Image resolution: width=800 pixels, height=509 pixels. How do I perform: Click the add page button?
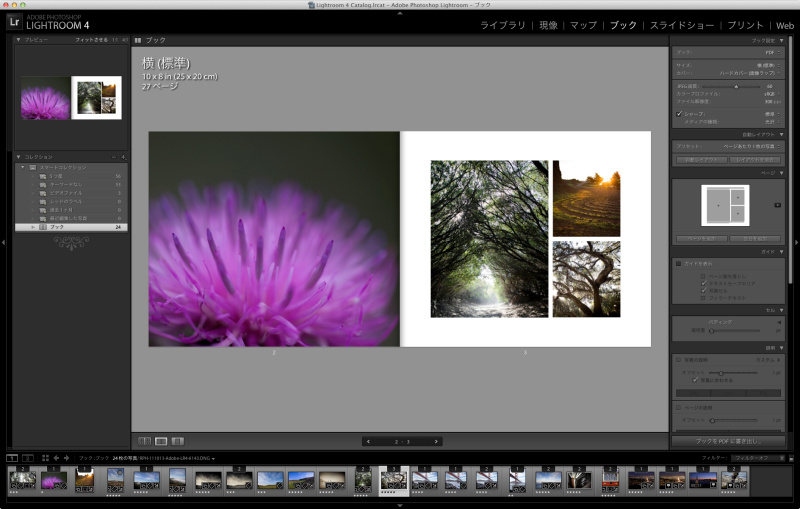(702, 239)
